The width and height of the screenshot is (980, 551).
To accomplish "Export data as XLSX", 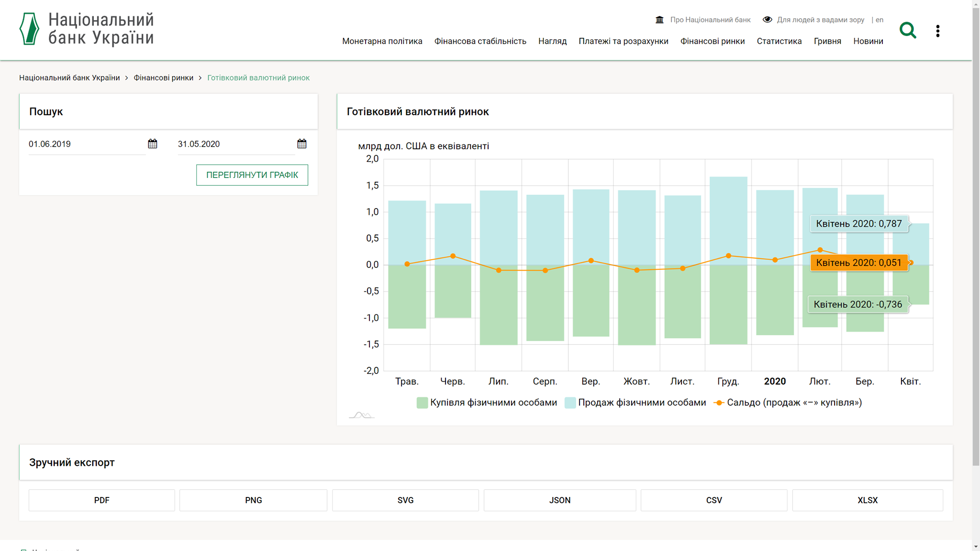I will tap(868, 500).
